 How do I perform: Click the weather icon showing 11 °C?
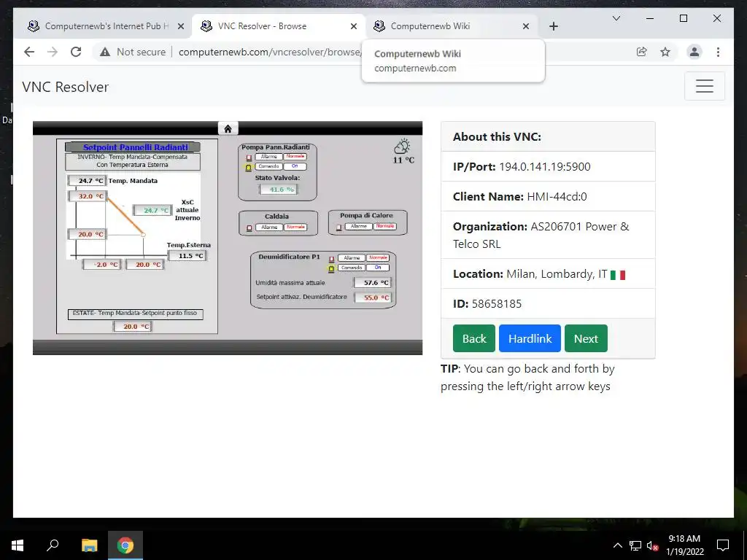pyautogui.click(x=403, y=146)
